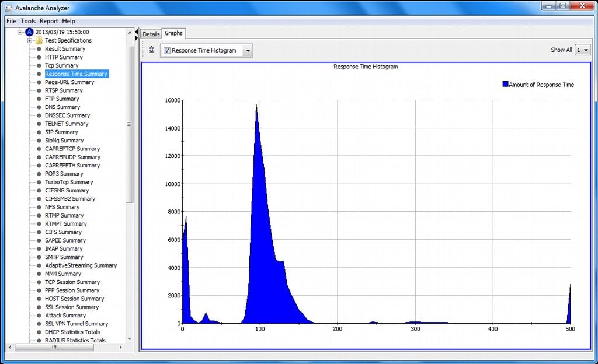Select DNS Summary in the tree
The image size is (598, 364).
pyautogui.click(x=62, y=107)
